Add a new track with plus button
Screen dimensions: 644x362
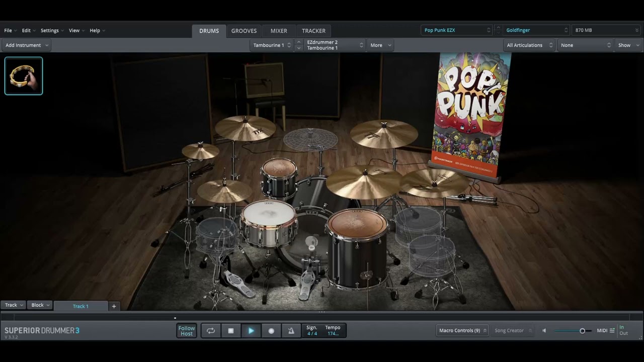pos(114,306)
